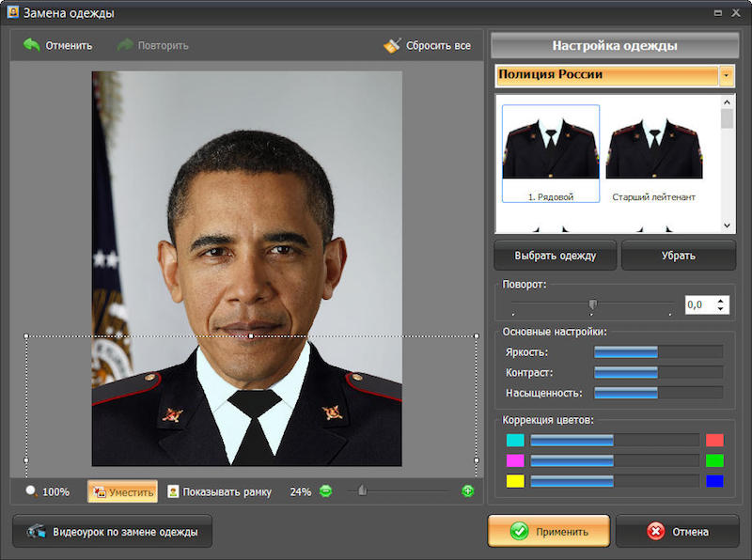
Task: Click the right-middle clothing frame handle
Action: [477, 459]
